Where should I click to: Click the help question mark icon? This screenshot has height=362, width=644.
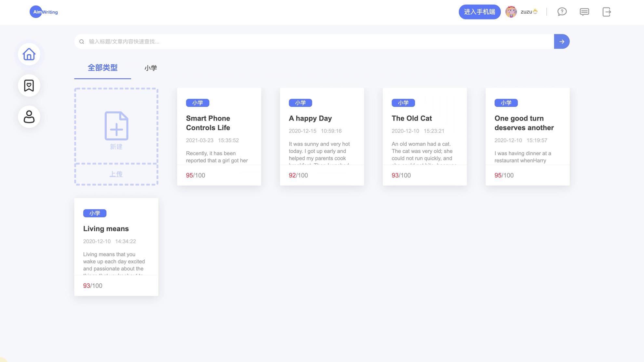(x=562, y=12)
